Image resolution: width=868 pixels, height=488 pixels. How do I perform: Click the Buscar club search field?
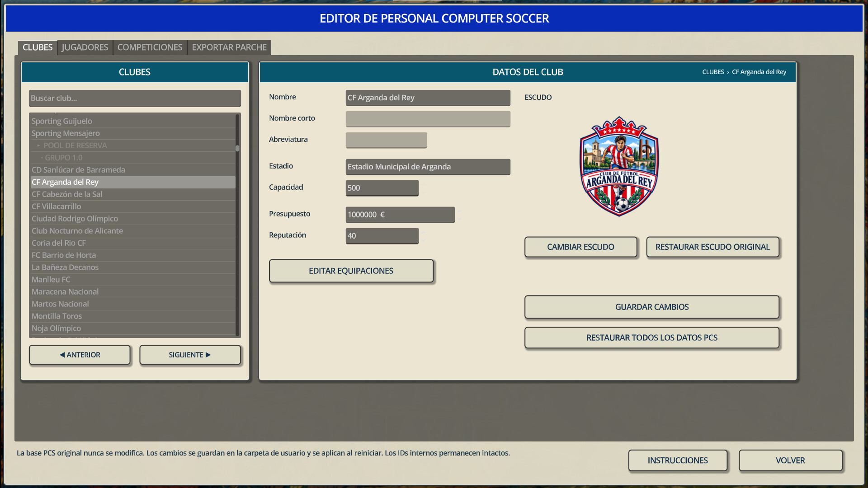click(135, 98)
